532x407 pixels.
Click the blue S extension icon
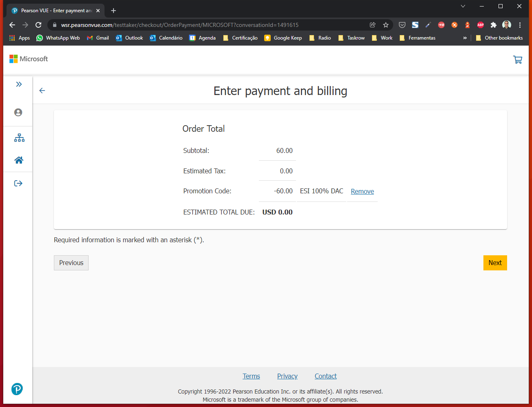click(415, 25)
